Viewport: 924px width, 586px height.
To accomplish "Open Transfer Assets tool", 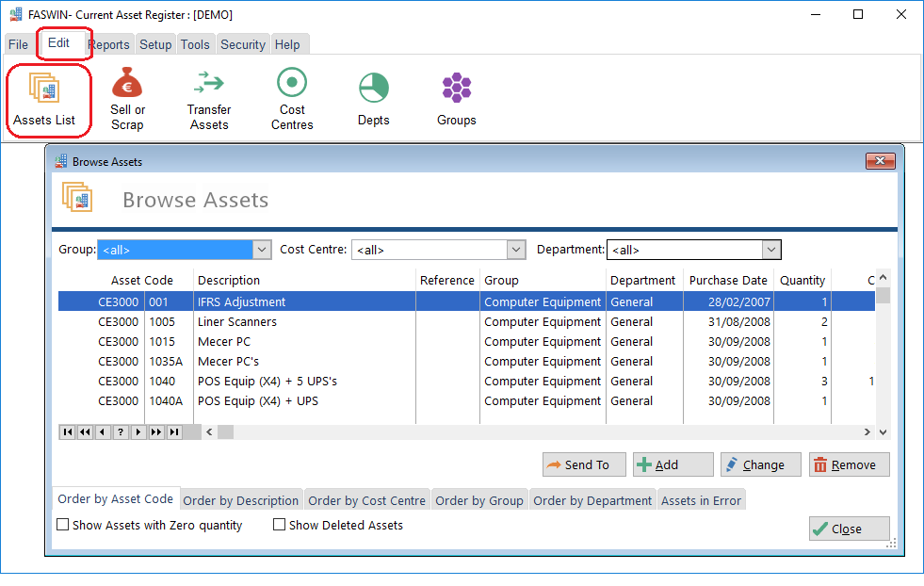I will 208,99.
